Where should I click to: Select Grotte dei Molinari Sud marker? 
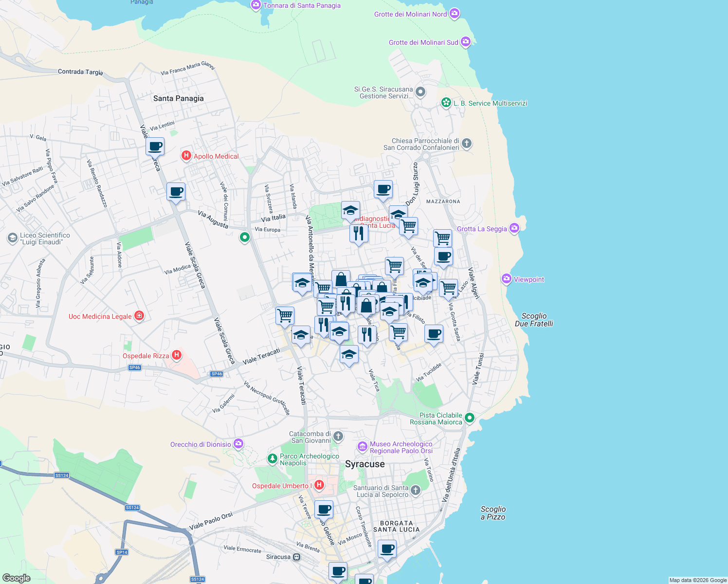tap(466, 42)
